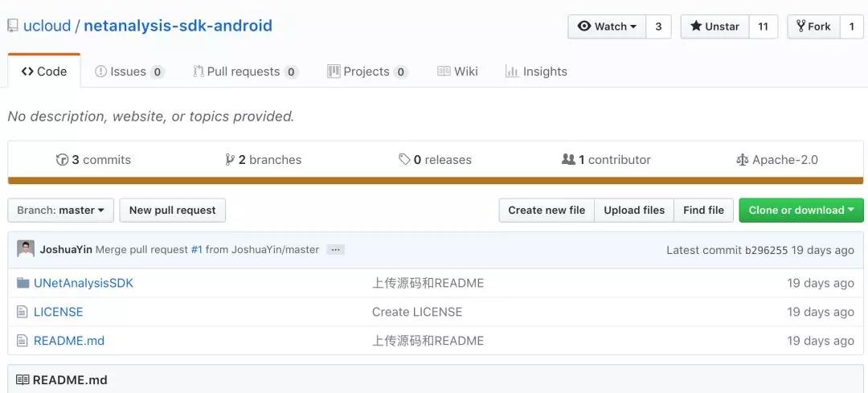Expand the commit message ellipsis
Screen dimensions: 868x393
click(x=335, y=250)
